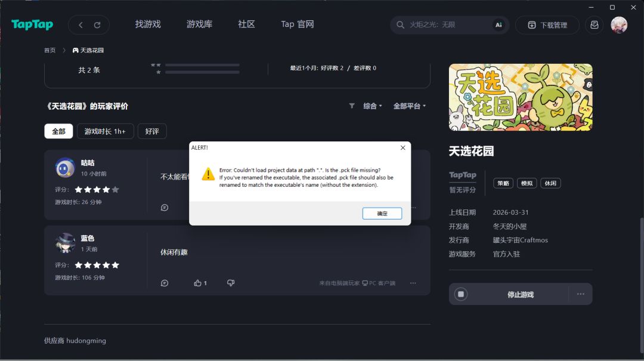Click 官方入驻 game service text
Image resolution: width=644 pixels, height=361 pixels.
pos(506,254)
